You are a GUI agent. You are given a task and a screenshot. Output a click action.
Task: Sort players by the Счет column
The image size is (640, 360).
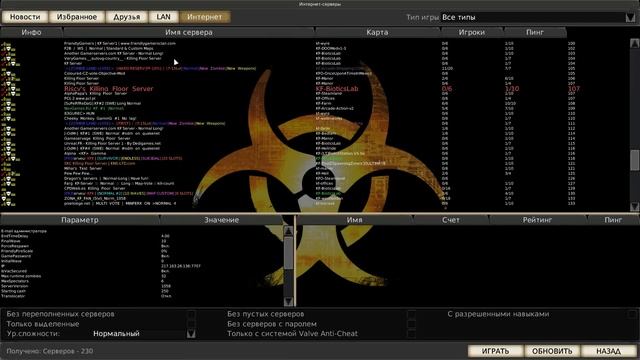[451, 220]
